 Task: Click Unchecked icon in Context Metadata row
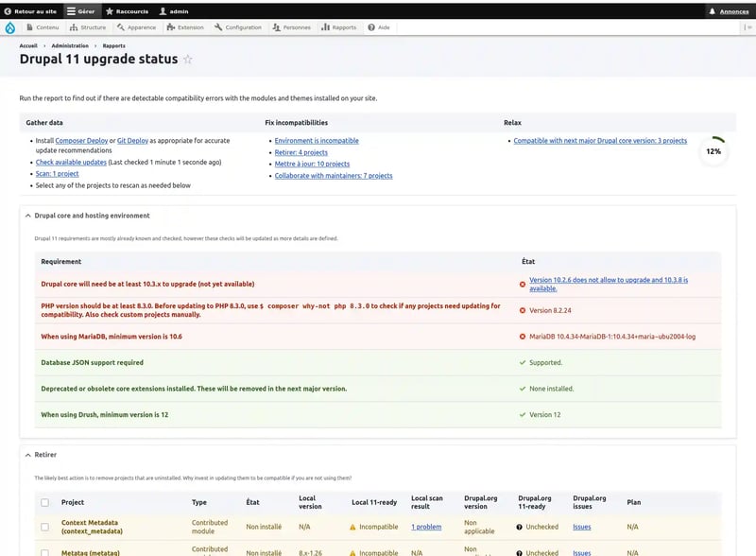(519, 527)
